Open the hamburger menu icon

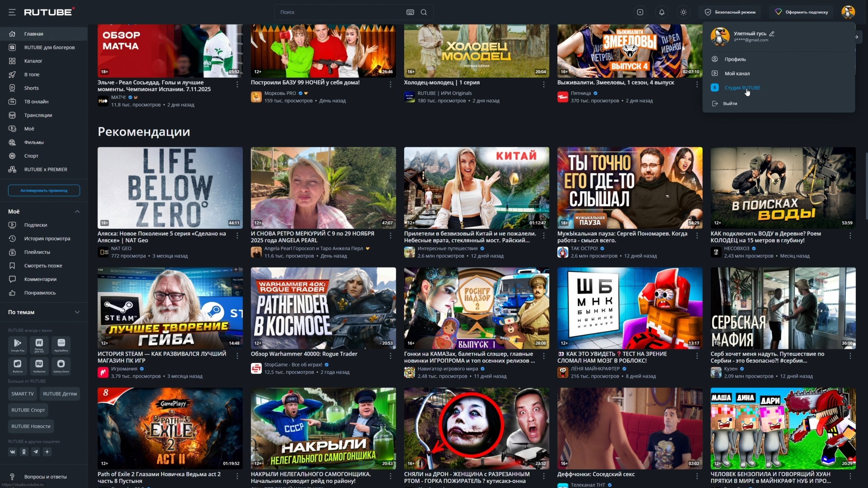(x=12, y=12)
